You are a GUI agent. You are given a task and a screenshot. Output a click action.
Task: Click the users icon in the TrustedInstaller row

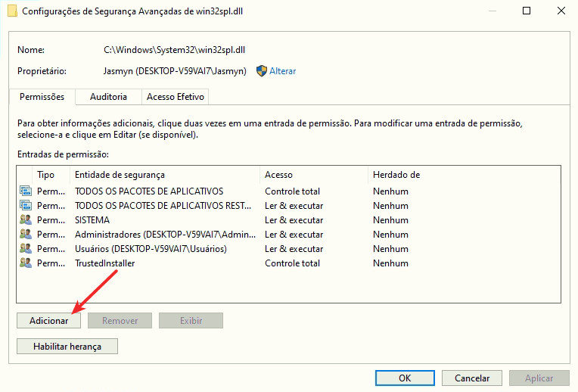coord(26,263)
